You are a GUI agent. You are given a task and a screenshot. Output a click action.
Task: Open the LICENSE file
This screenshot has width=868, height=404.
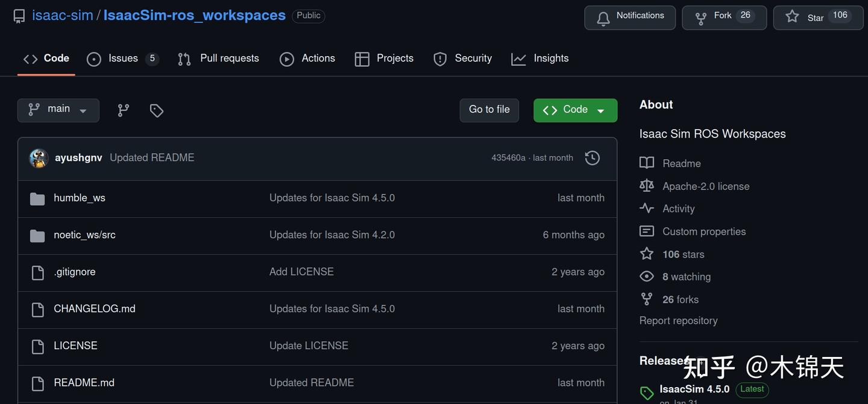(x=75, y=346)
